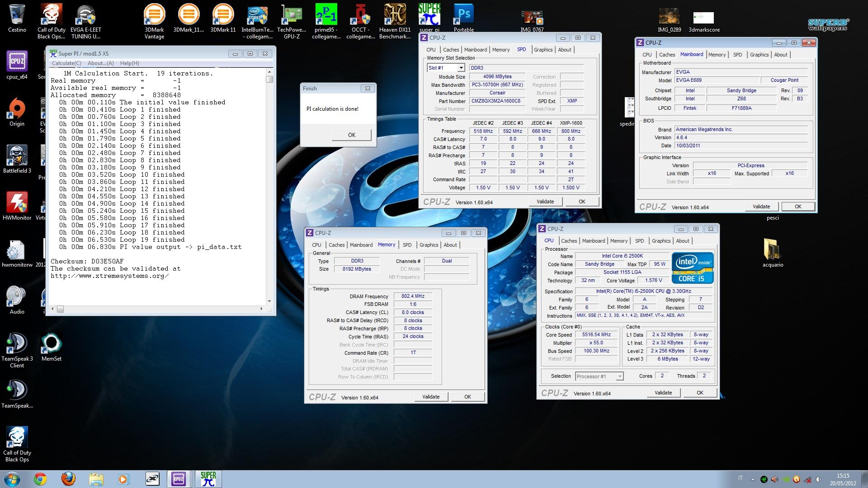Click Super PI taskbar button
Image resolution: width=868 pixels, height=488 pixels.
pos(208,479)
